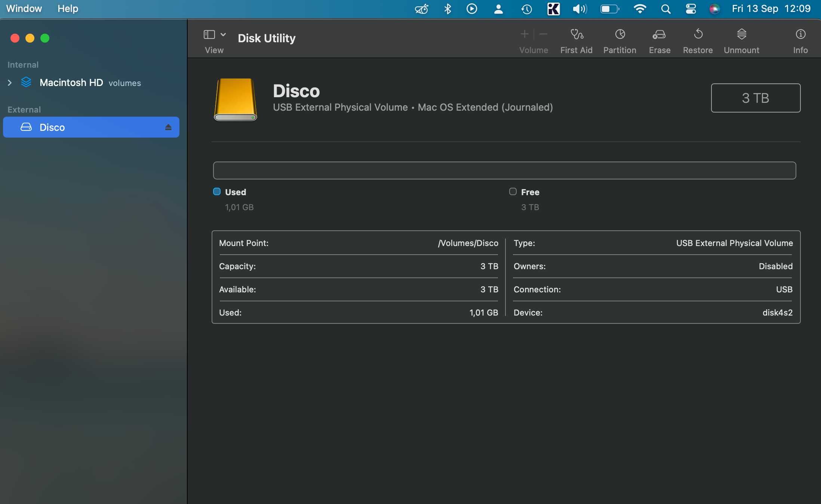Open Spotlight search magnifier icon
This screenshot has width=821, height=504.
tap(665, 9)
